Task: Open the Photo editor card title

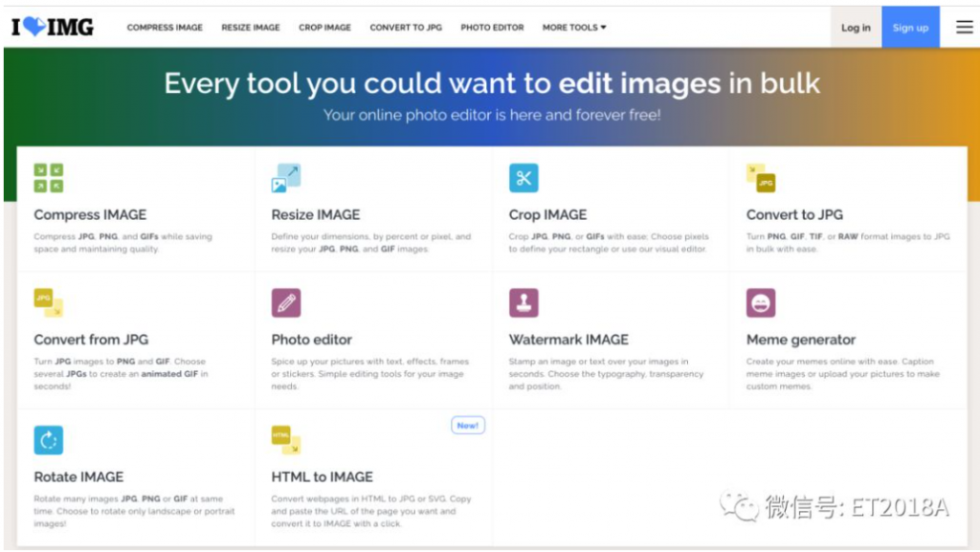Action: click(311, 340)
